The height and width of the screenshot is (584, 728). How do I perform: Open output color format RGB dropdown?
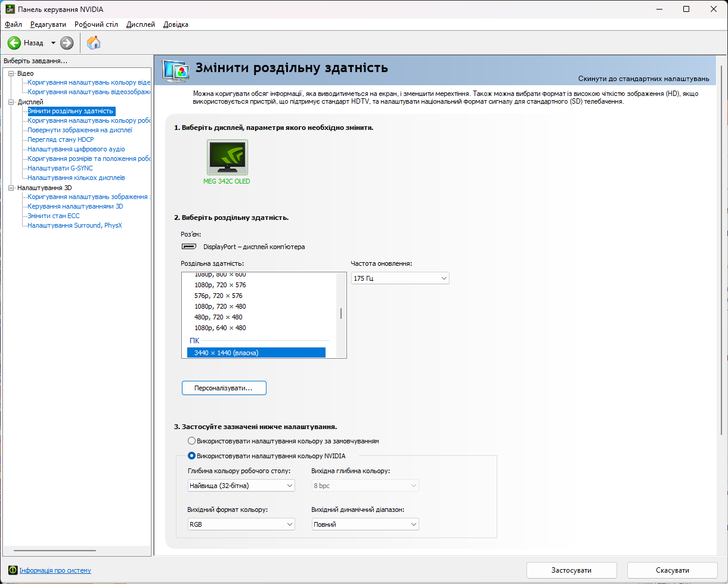click(241, 524)
